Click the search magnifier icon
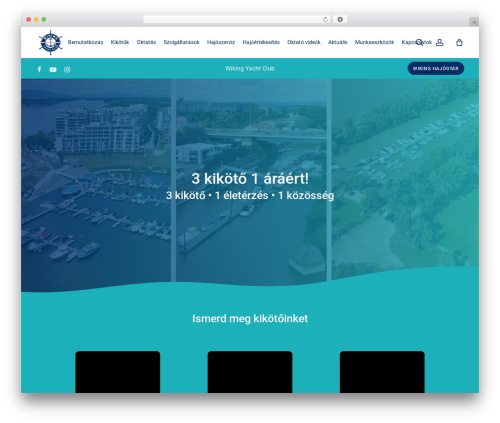This screenshot has height=423, width=500. pos(420,42)
